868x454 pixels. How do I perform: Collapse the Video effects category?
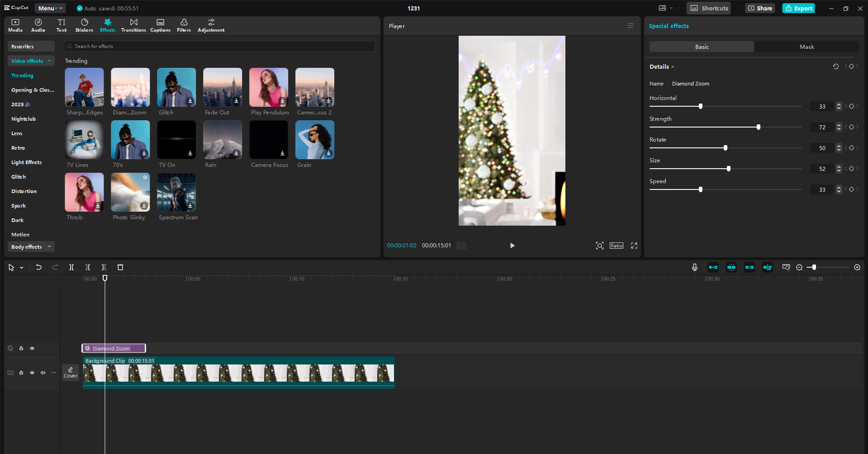[x=31, y=61]
